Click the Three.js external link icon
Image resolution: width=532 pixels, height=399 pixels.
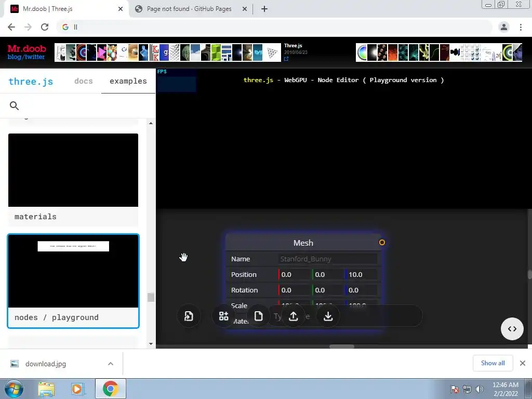(x=286, y=59)
